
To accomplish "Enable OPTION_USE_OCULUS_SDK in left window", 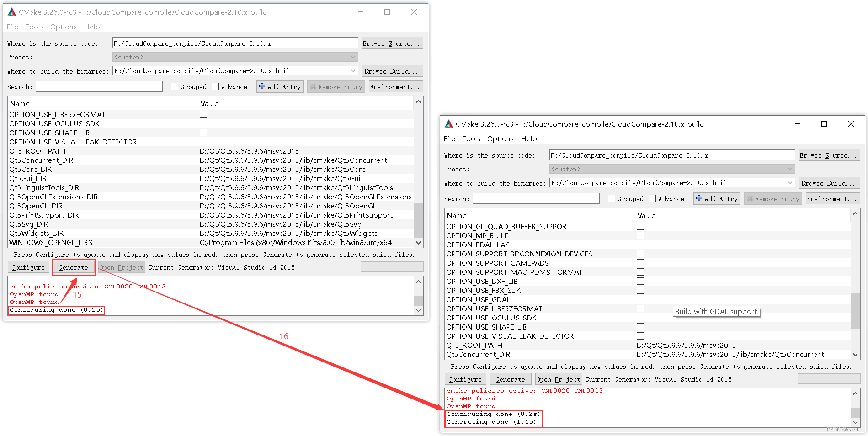I will [203, 123].
